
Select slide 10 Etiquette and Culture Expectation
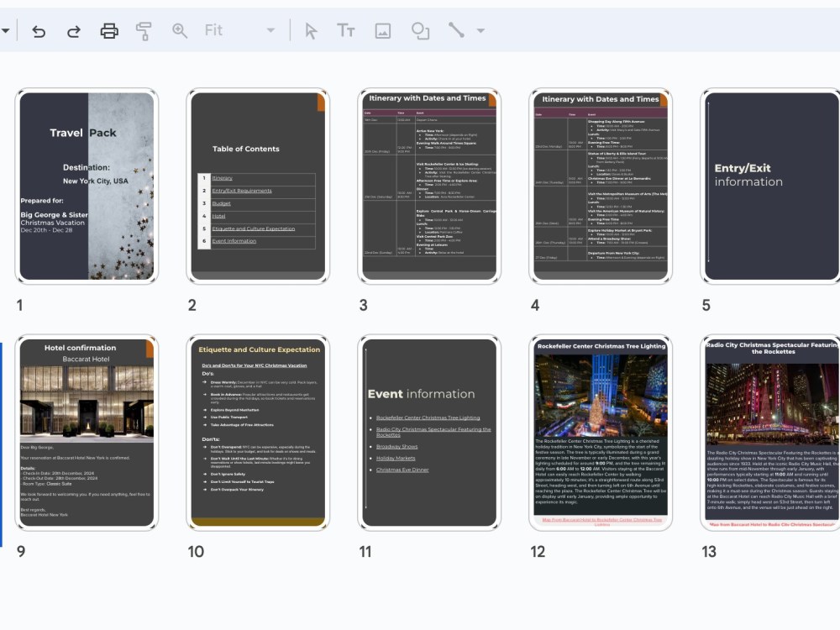coord(258,433)
